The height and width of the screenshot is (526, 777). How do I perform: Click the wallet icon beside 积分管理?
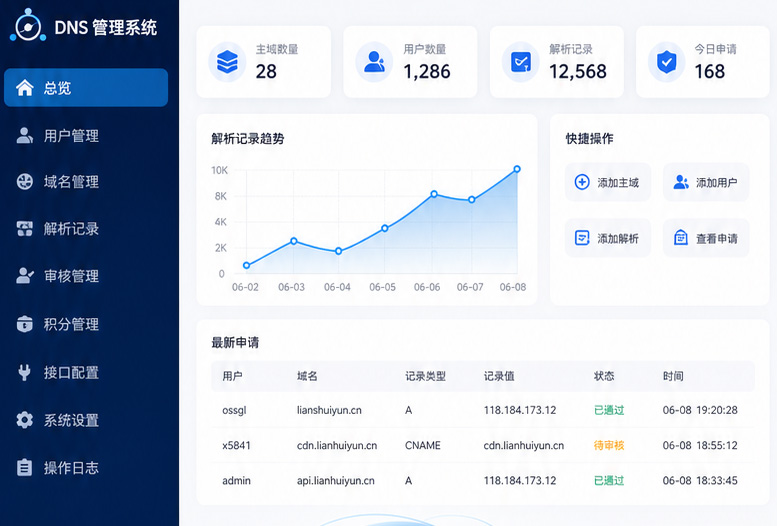click(x=24, y=324)
